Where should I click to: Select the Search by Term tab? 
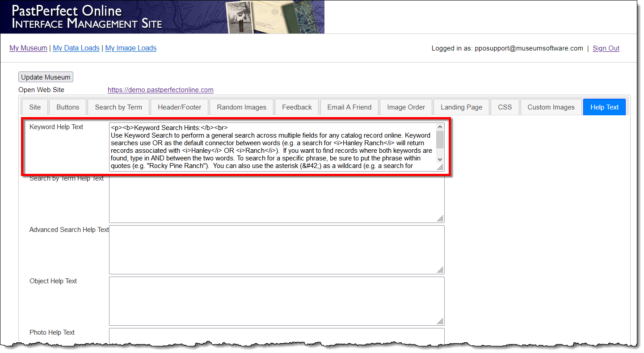click(x=118, y=107)
